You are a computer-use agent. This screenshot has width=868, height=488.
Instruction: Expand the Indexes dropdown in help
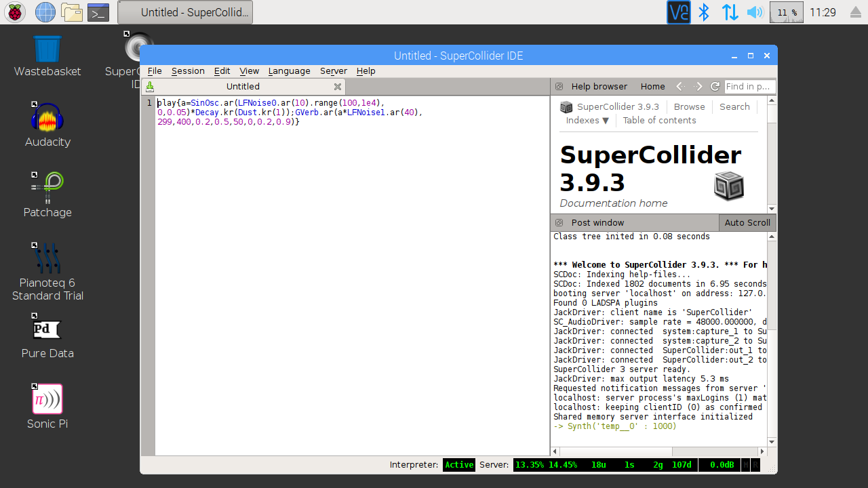(587, 121)
